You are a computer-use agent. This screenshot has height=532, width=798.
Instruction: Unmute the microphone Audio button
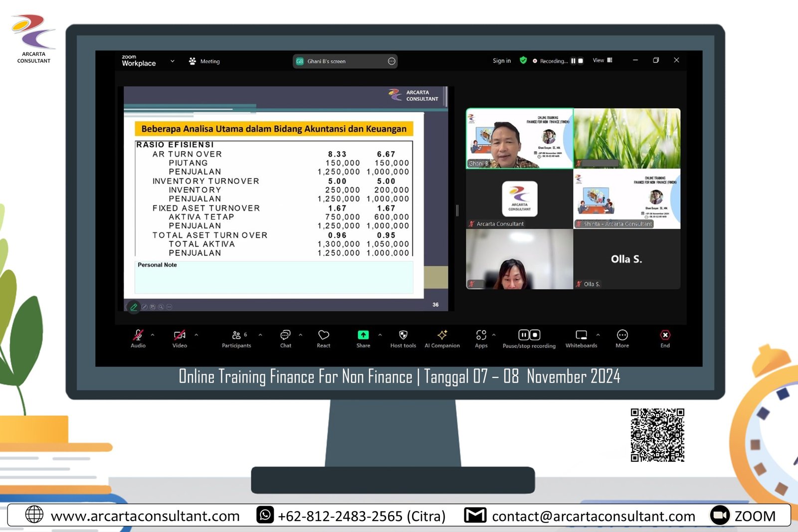tap(138, 335)
